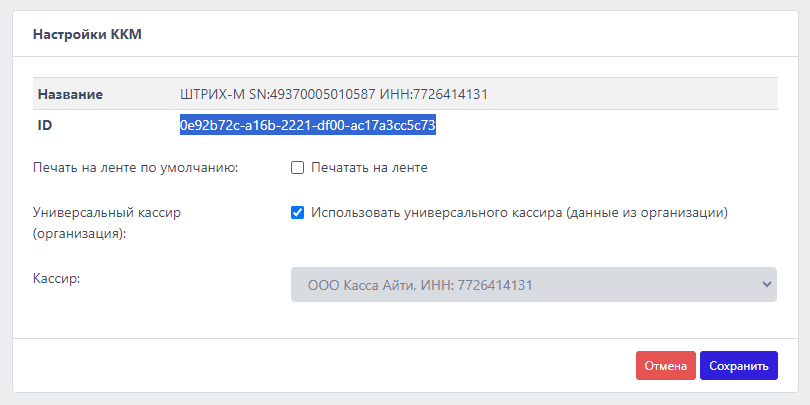The width and height of the screenshot is (810, 405).
Task: Save settings with the Сохранить button
Action: (738, 366)
